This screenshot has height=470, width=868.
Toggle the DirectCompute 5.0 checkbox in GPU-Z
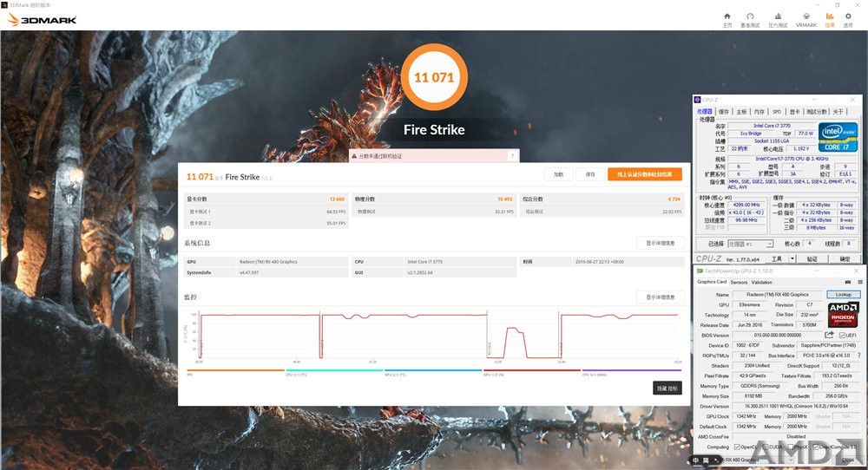pos(815,447)
